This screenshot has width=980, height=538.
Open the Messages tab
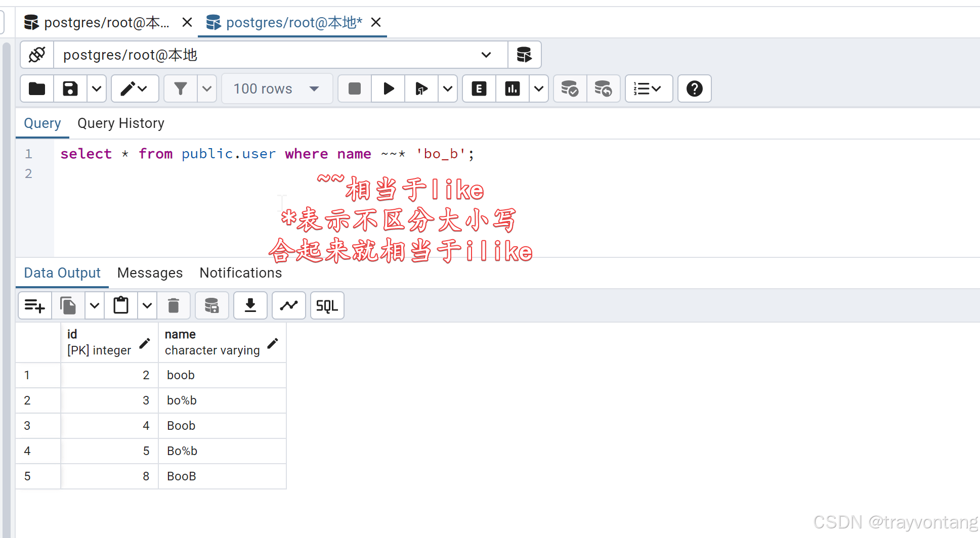[150, 273]
